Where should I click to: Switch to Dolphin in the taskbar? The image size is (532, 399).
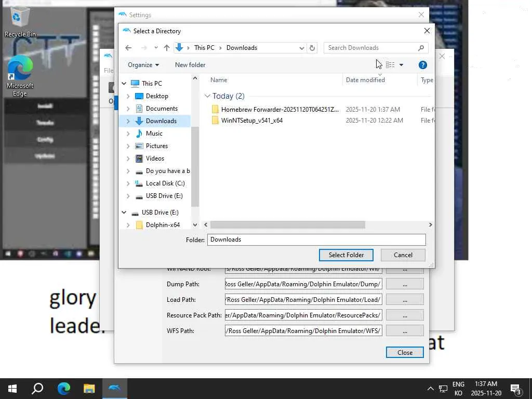click(x=115, y=389)
